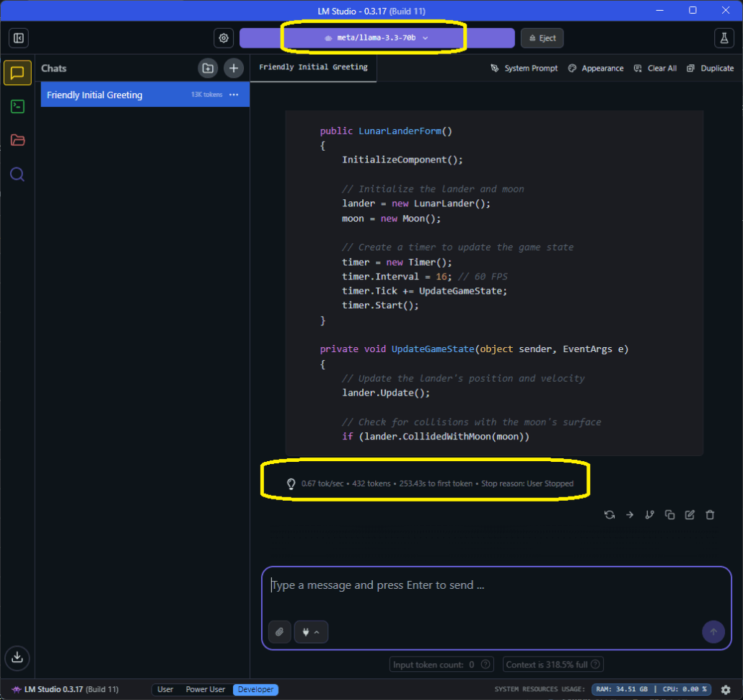This screenshot has width=743, height=700.
Task: Create a new chat folder
Action: (x=208, y=69)
